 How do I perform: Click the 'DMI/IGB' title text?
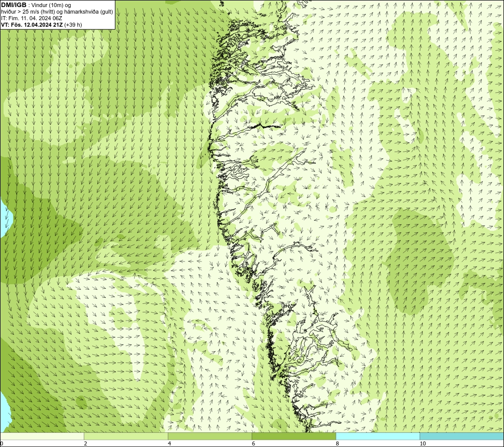pyautogui.click(x=14, y=5)
